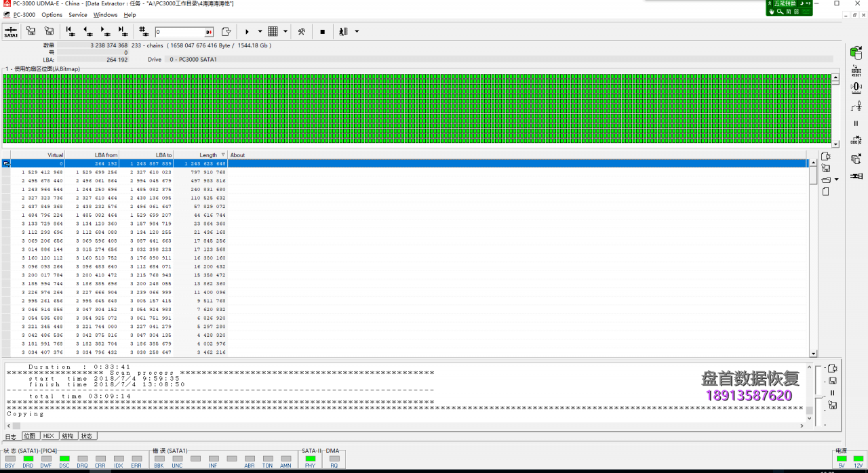Open the Service menu
This screenshot has height=473, width=868.
click(x=78, y=15)
